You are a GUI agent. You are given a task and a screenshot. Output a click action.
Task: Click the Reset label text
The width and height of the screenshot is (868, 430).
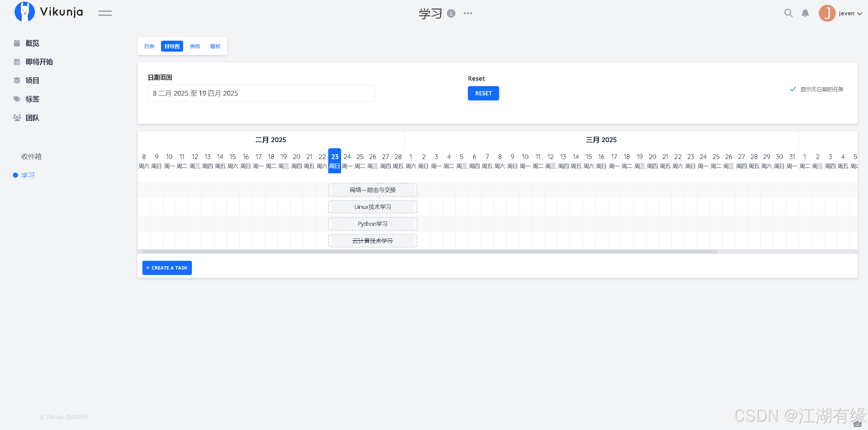pos(476,78)
